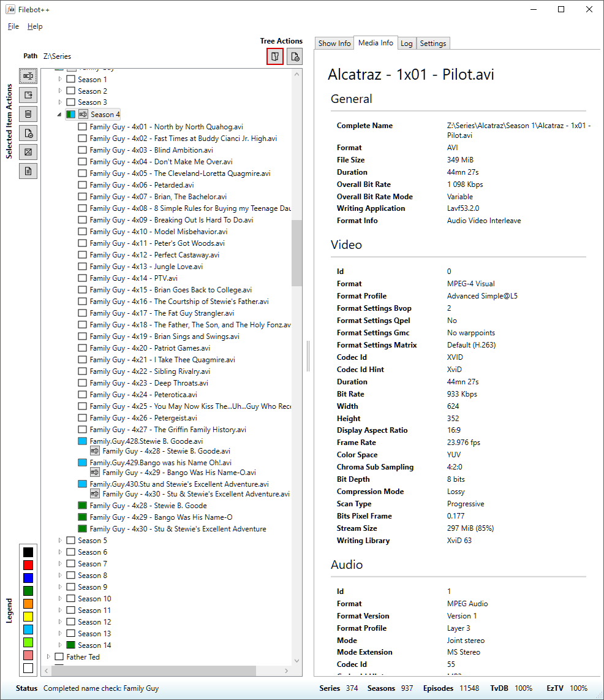
Task: Click the move-file action in Selected Item Actions
Action: tap(28, 95)
